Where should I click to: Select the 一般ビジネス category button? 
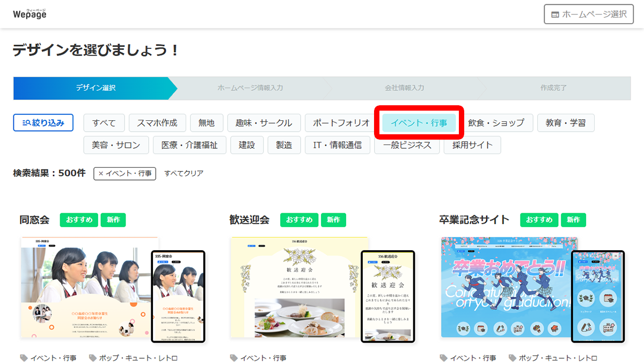[407, 144]
